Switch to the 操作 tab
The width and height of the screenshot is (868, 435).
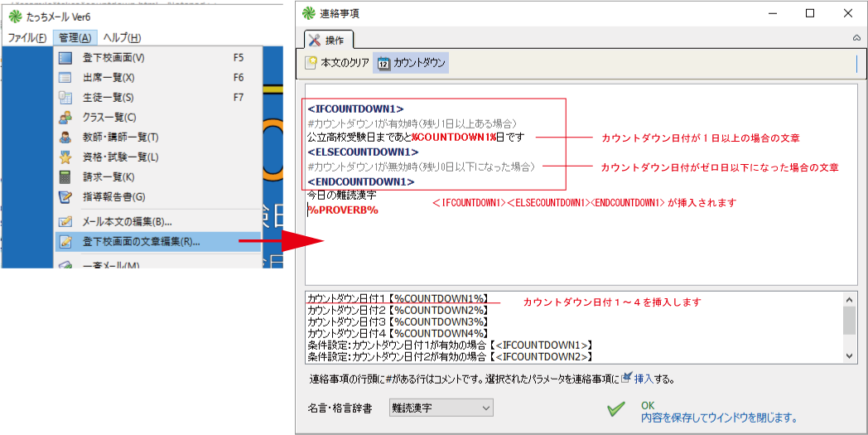pos(330,40)
